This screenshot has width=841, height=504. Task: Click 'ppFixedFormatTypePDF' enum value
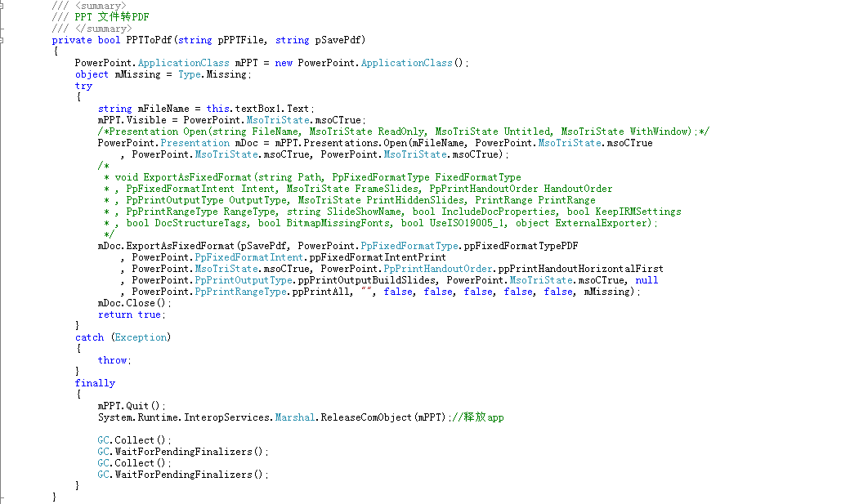[x=521, y=246]
